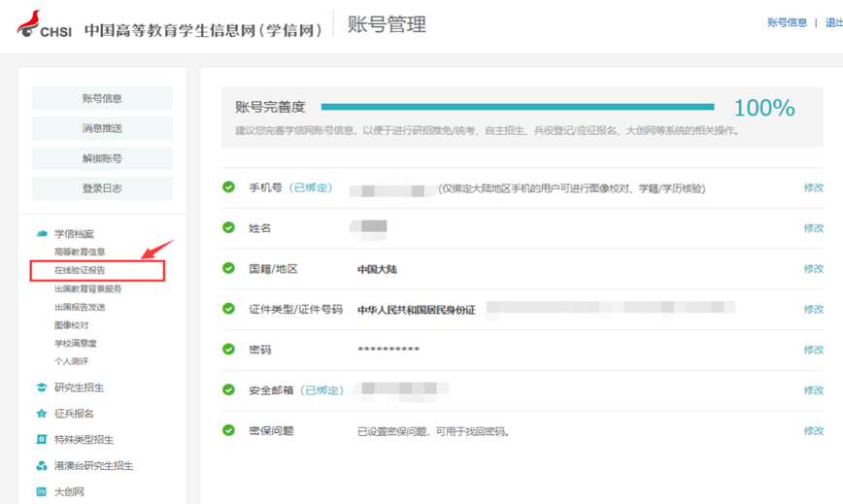Select 征兵报名 menu section
The height and width of the screenshot is (504, 843).
click(x=74, y=413)
